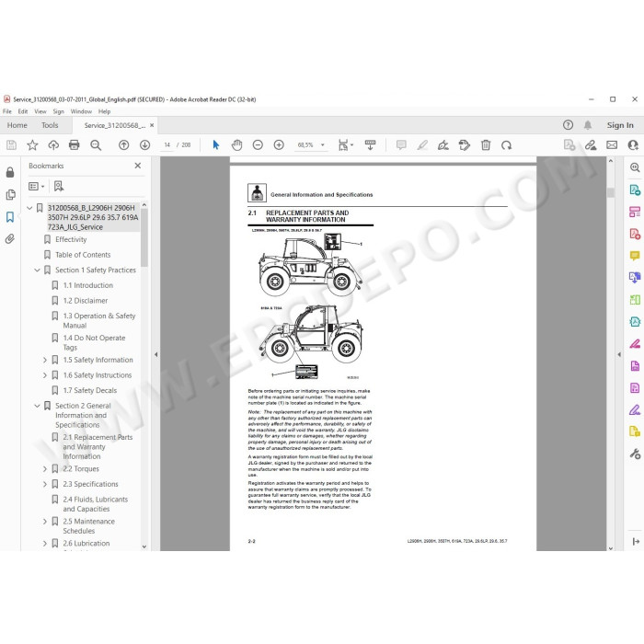Click the trash delete icon

pyautogui.click(x=486, y=145)
